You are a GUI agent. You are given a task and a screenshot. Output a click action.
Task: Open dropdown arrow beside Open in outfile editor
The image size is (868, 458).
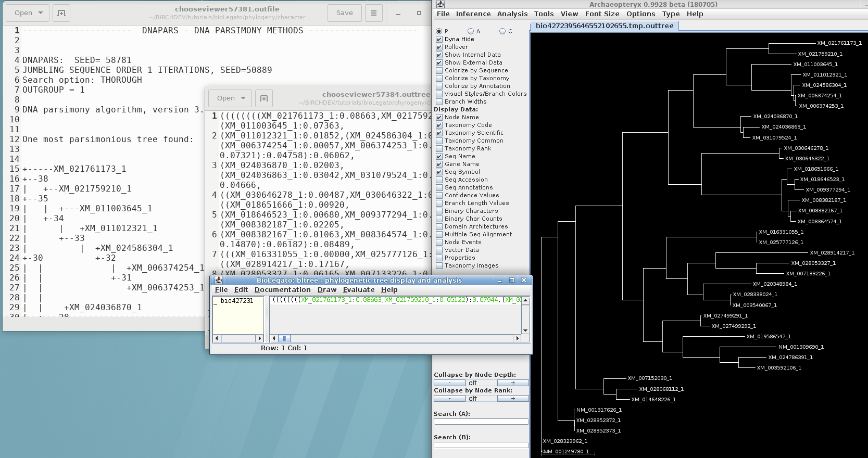(41, 13)
